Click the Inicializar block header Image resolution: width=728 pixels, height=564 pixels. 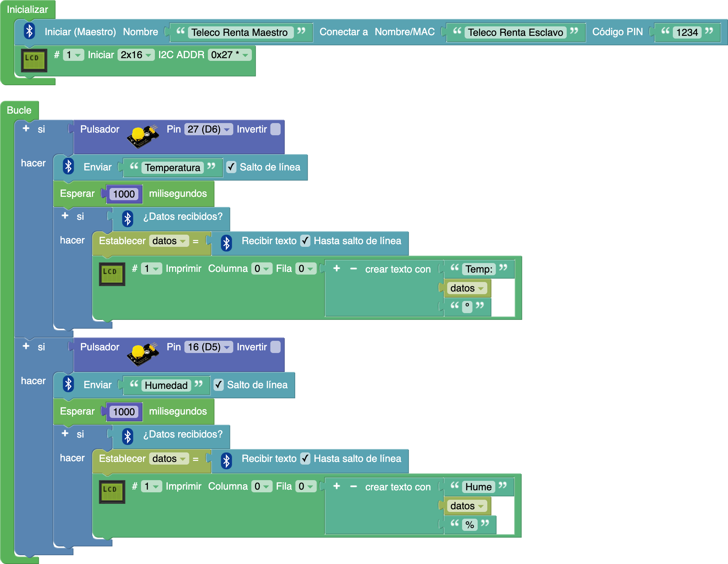(27, 9)
